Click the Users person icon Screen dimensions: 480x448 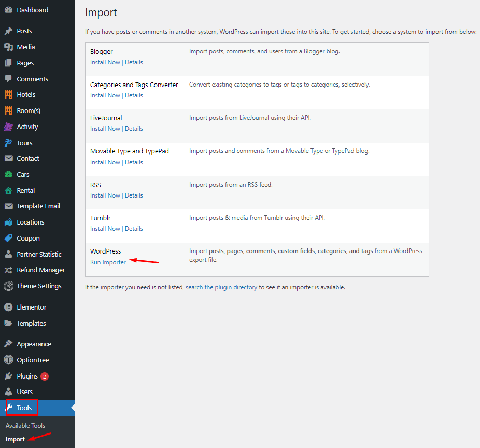point(9,391)
